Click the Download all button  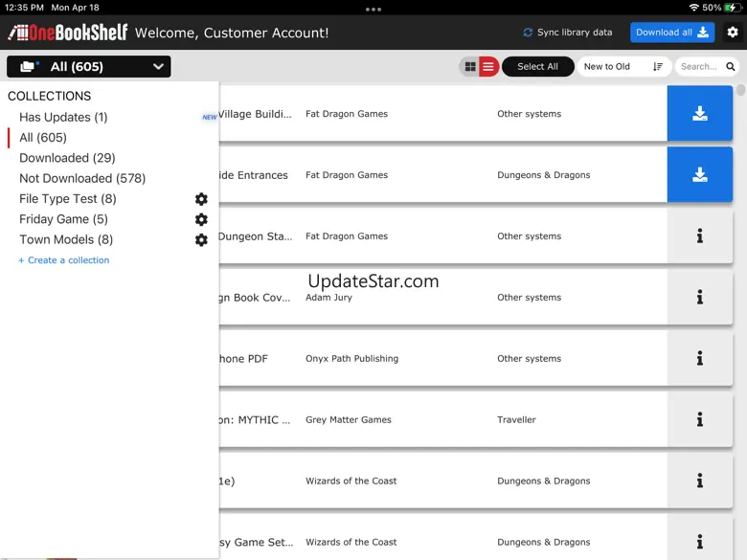pyautogui.click(x=671, y=33)
